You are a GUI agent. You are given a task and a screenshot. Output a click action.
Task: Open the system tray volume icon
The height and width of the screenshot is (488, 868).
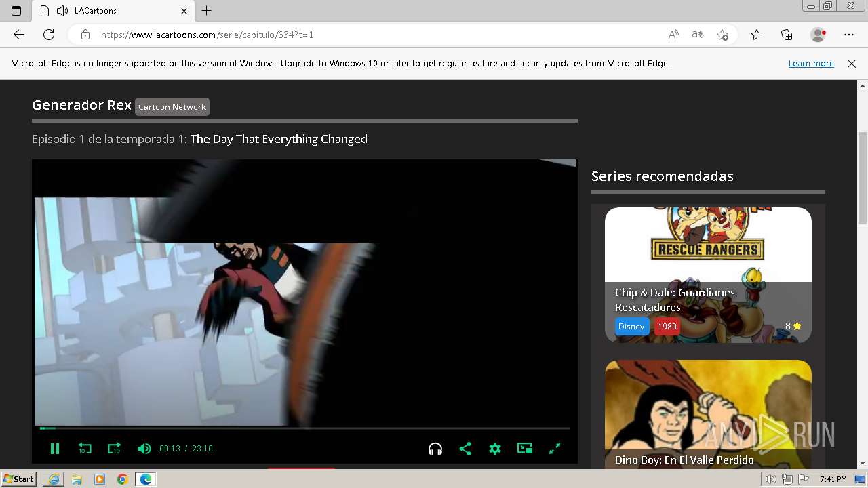[x=772, y=479]
